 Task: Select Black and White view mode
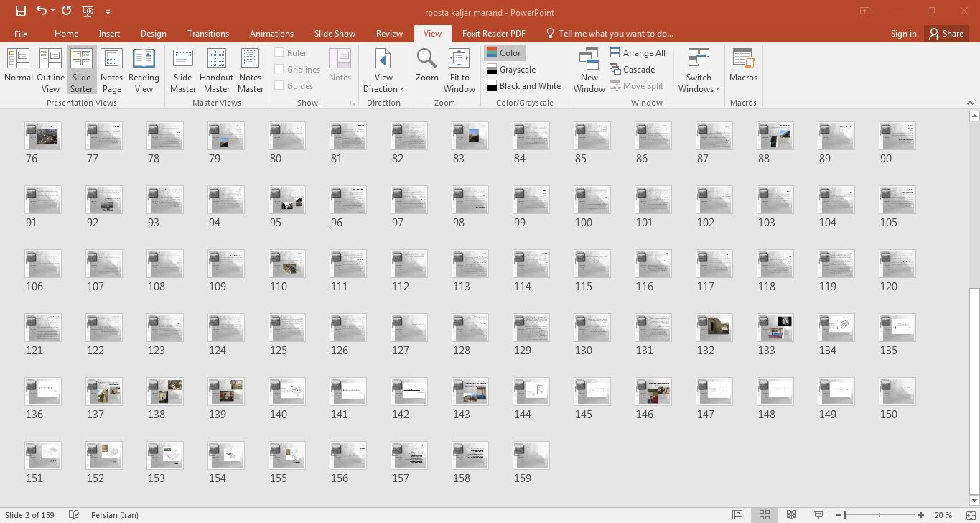(523, 85)
